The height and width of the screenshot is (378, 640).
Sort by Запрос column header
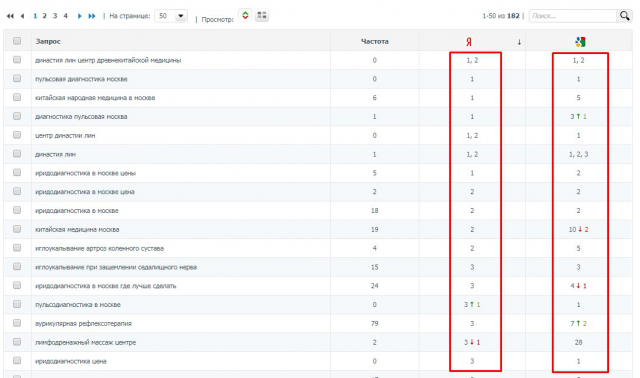click(x=48, y=41)
